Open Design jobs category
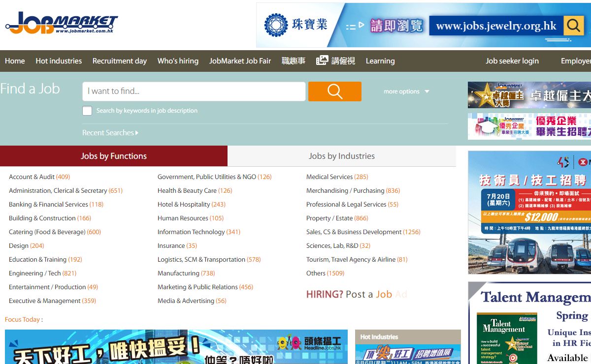This screenshot has height=364, width=591. click(27, 245)
